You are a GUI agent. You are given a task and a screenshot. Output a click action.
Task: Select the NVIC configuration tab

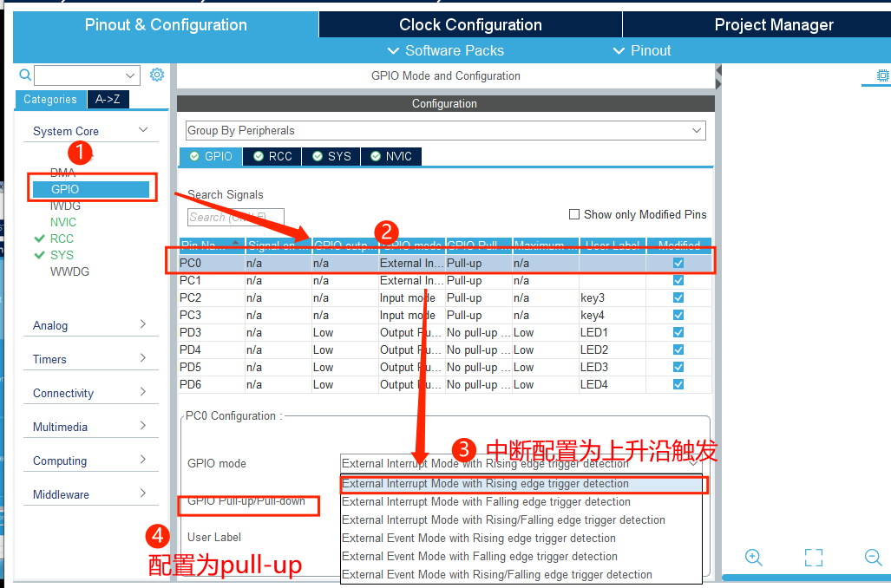click(391, 156)
